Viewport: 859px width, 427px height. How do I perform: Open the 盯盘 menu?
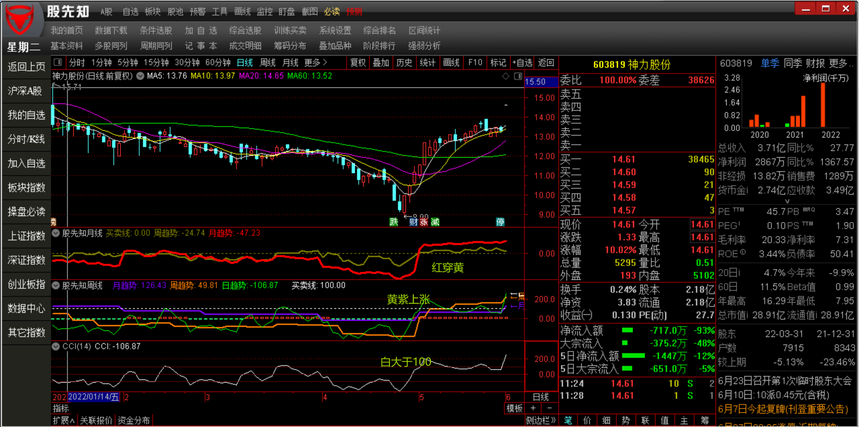click(287, 12)
